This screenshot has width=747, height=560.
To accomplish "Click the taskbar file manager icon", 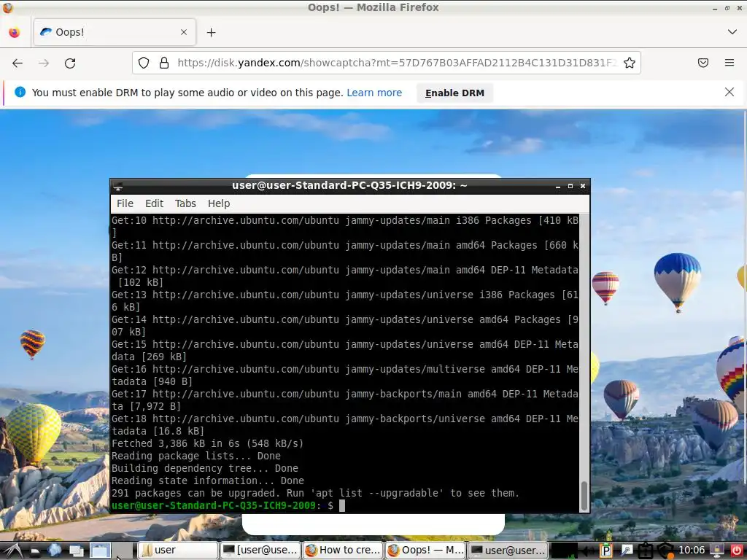I will (x=35, y=551).
